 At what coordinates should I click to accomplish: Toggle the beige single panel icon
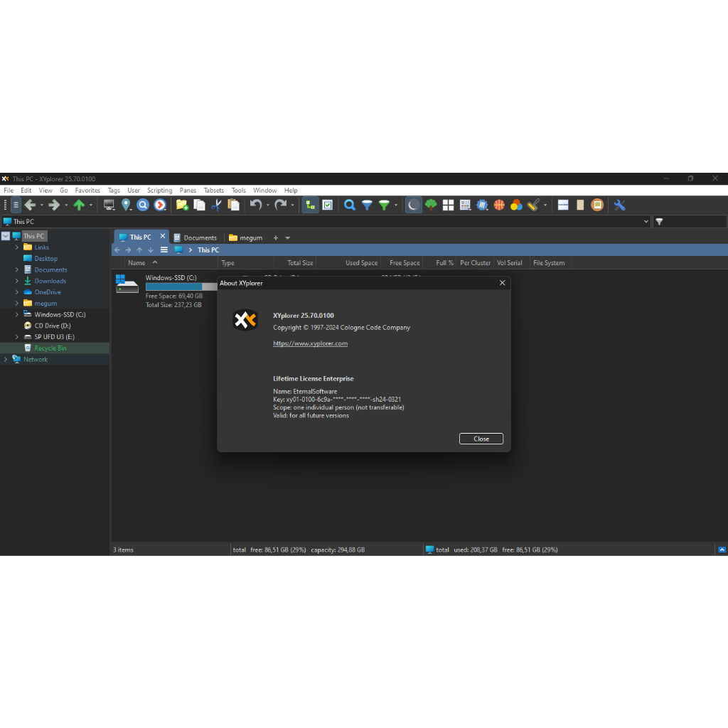(x=580, y=205)
